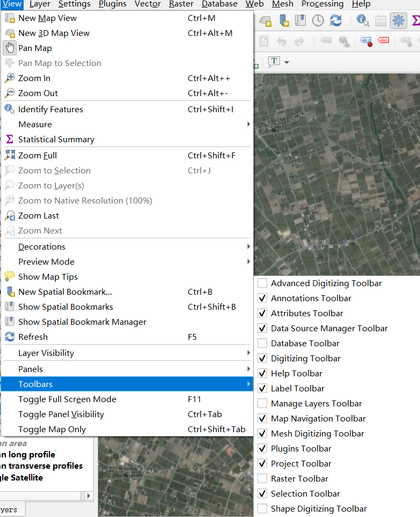
Task: Open the Processing menu
Action: [x=322, y=4]
